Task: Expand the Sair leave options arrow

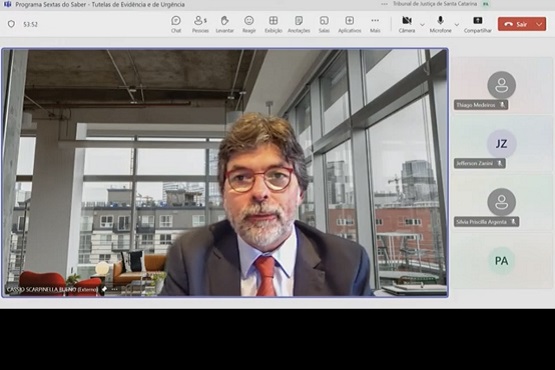Action: [539, 24]
